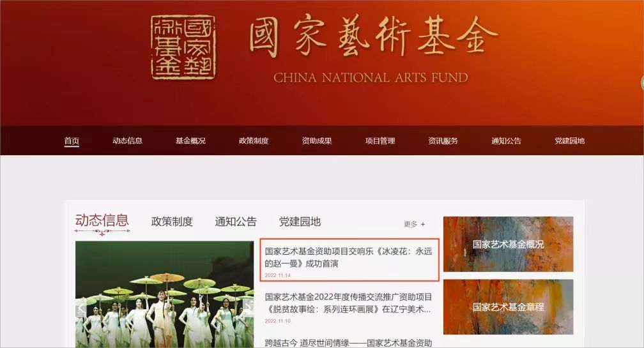Go to 党建园地 in top navigation
This screenshot has width=644, height=348.
coord(569,140)
